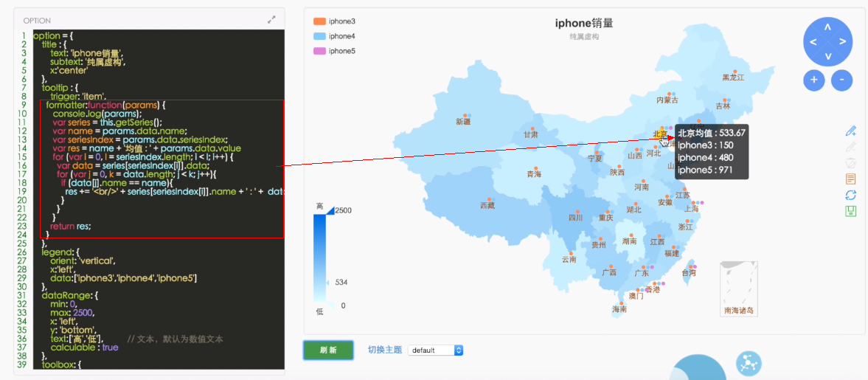
Task: Select 黑龙江 province on the map
Action: [x=733, y=77]
